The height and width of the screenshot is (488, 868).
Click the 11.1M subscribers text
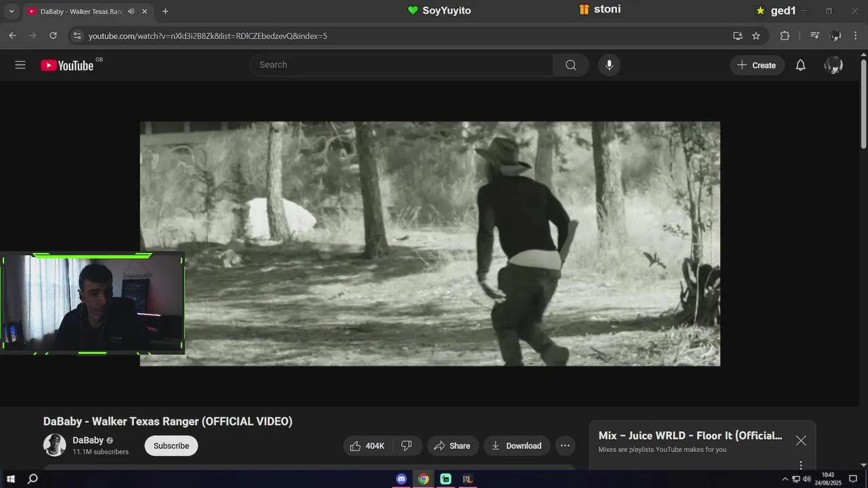100,452
